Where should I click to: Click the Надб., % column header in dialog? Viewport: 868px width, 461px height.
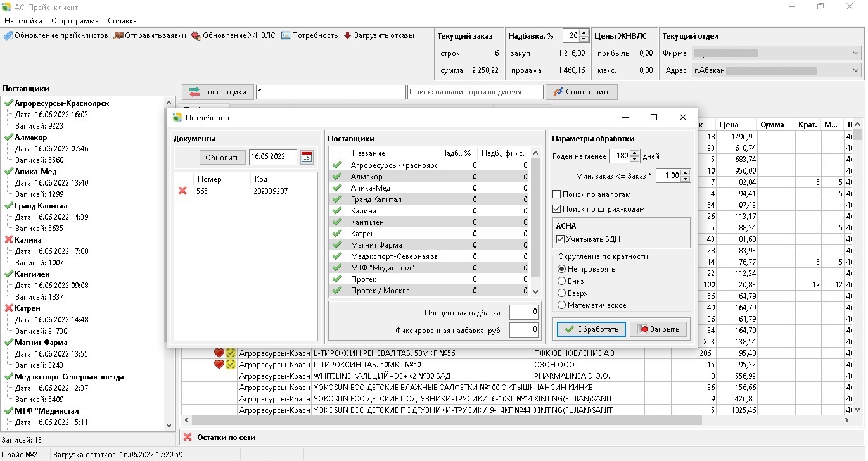(x=455, y=153)
